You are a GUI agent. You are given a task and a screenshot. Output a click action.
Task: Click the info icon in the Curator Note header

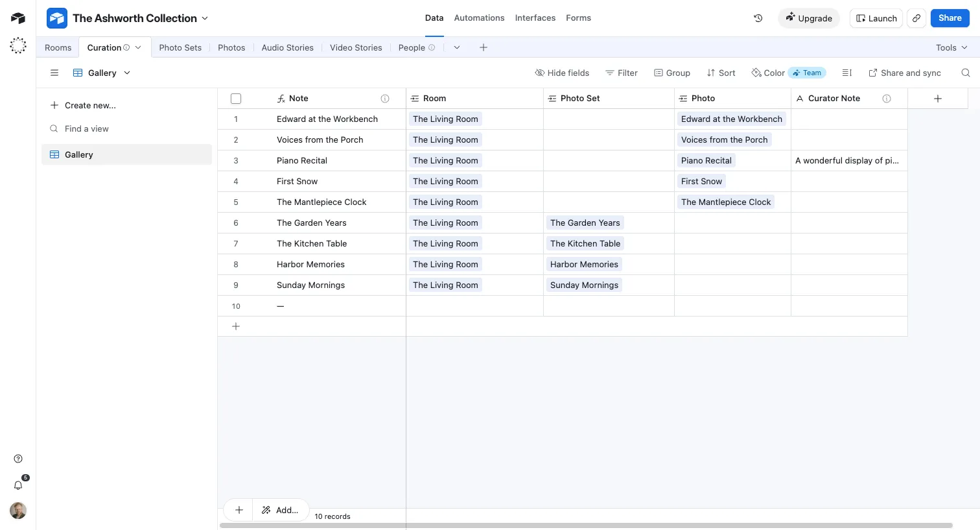(x=887, y=99)
